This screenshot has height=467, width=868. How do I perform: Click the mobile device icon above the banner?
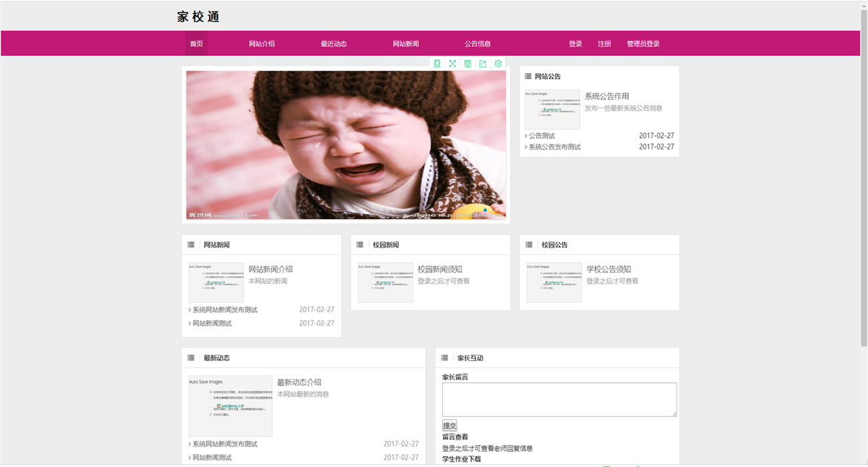click(437, 63)
